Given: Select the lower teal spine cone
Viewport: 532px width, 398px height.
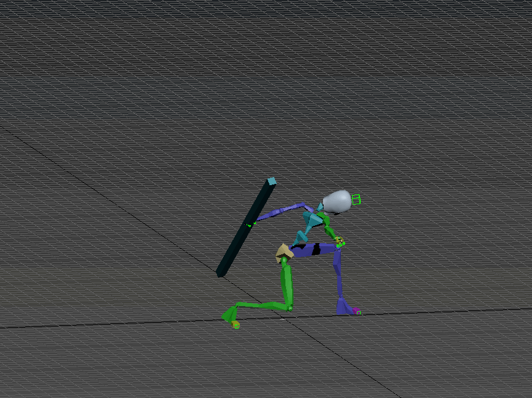Looking at the screenshot, I should tap(301, 236).
